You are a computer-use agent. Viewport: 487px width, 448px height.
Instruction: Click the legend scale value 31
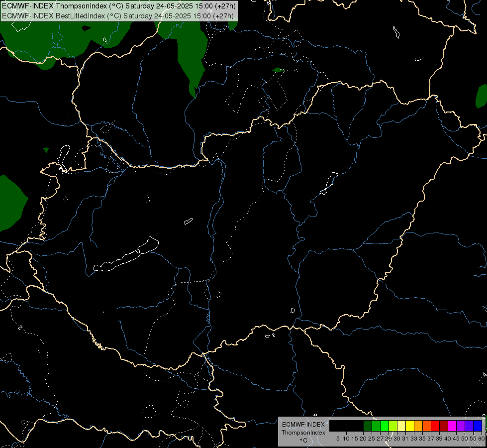pyautogui.click(x=405, y=439)
